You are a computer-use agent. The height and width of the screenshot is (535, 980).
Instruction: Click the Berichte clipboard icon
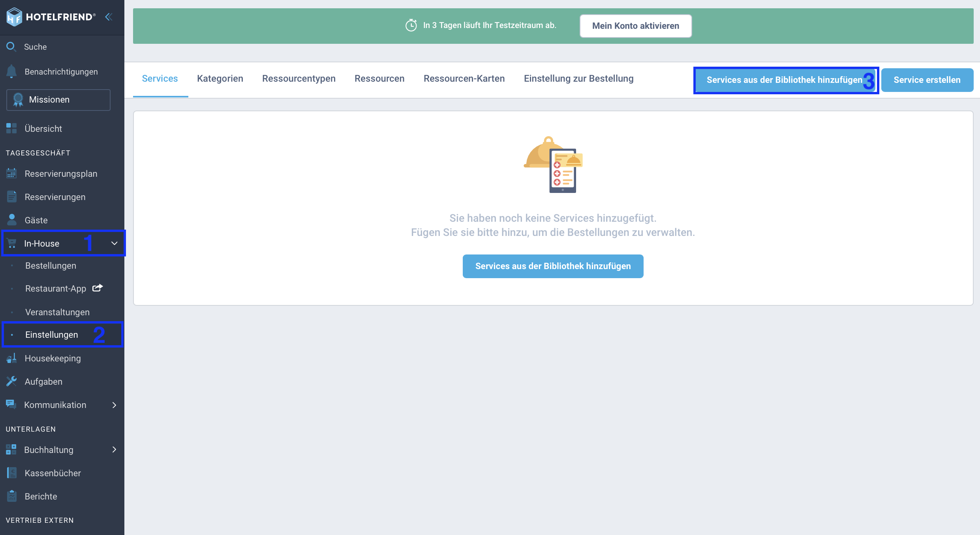tap(12, 496)
